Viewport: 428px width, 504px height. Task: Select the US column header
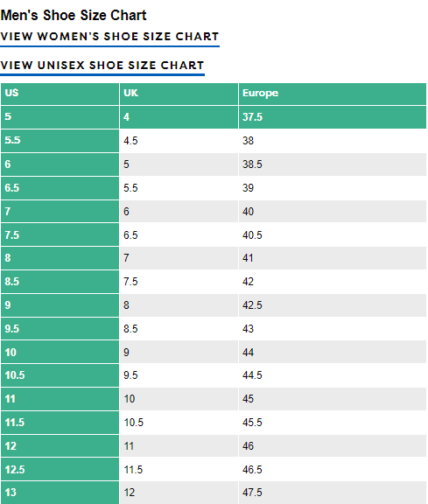pyautogui.click(x=60, y=94)
